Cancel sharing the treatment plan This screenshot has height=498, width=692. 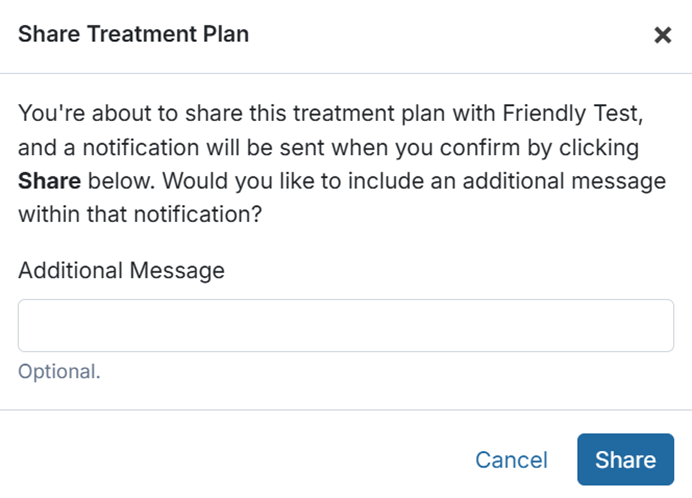pos(511,460)
